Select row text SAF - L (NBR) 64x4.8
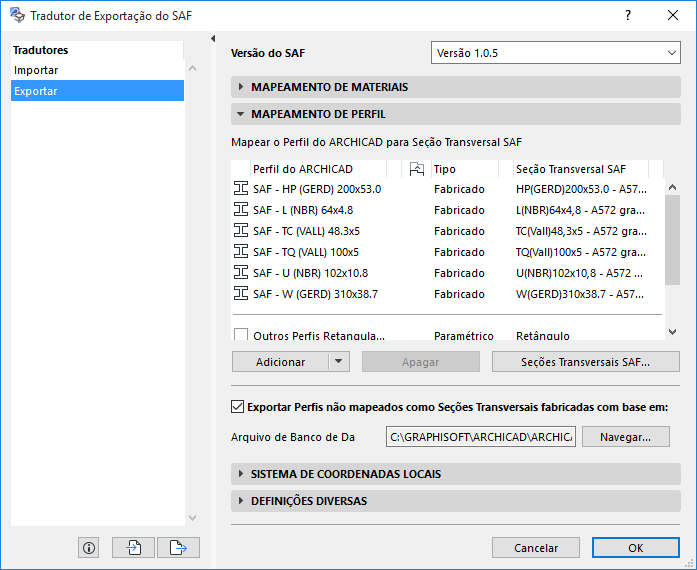 coord(303,210)
